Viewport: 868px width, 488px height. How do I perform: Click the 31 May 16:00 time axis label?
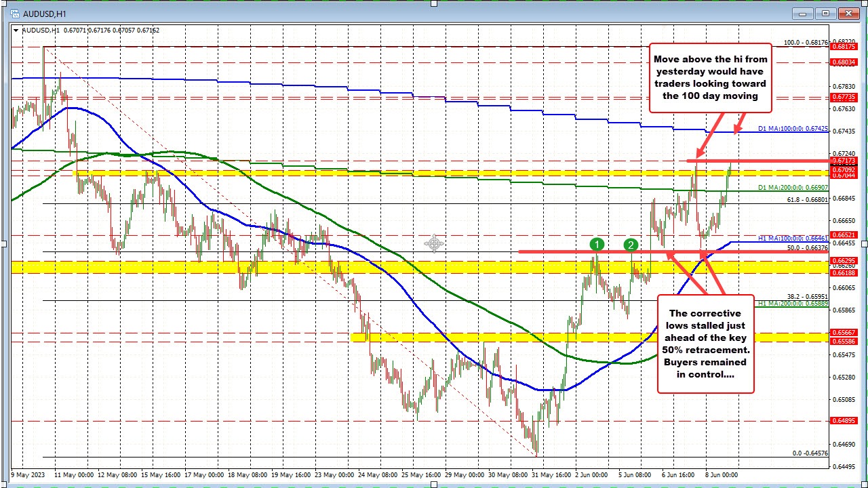click(x=553, y=475)
